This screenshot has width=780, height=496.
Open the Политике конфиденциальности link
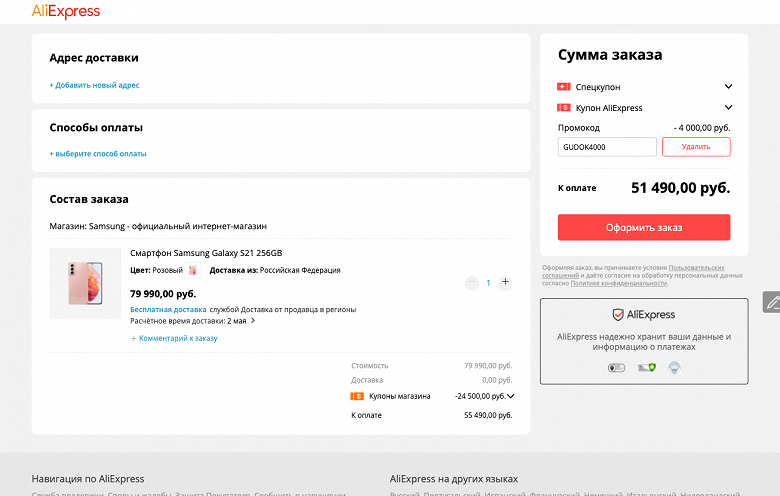[619, 283]
